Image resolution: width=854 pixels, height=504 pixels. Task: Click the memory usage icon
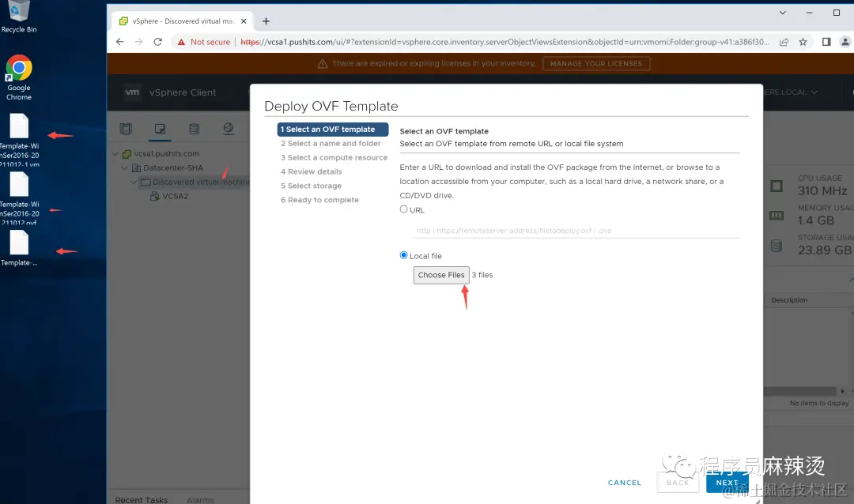point(777,216)
